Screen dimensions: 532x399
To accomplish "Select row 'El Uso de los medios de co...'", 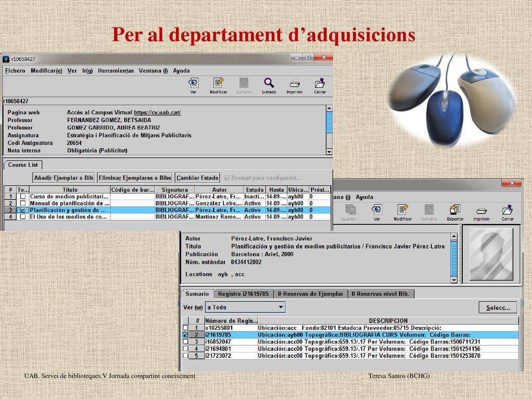I will pyautogui.click(x=167, y=217).
